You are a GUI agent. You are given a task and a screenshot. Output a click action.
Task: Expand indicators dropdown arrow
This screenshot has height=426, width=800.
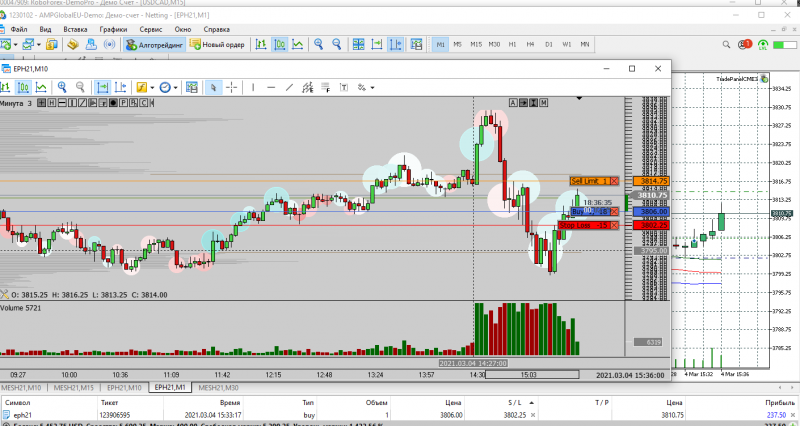(x=152, y=88)
